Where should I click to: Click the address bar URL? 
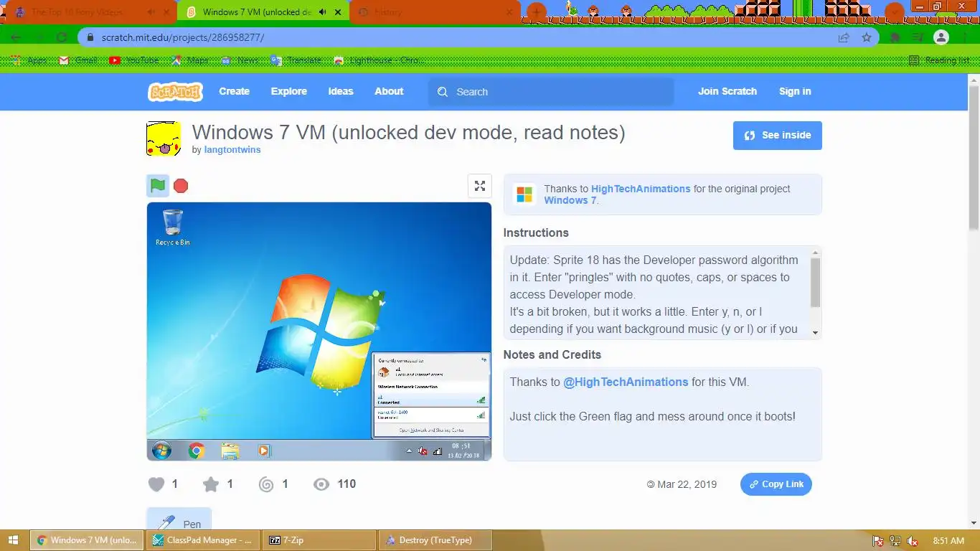pos(183,37)
